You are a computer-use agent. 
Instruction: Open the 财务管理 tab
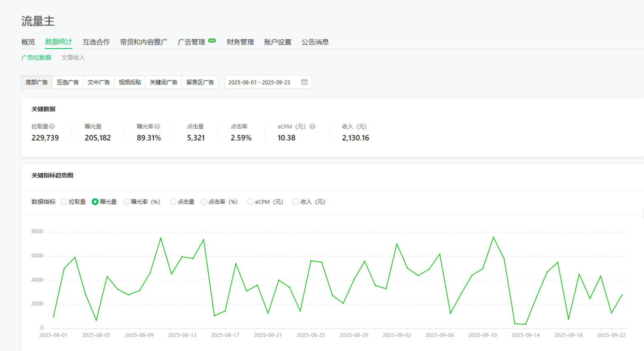(240, 42)
